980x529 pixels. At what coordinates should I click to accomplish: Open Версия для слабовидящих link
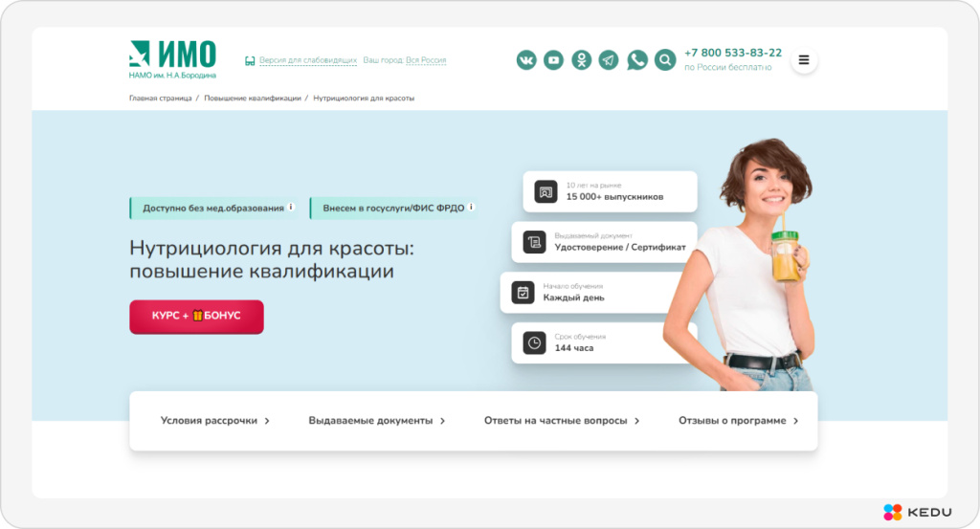pyautogui.click(x=308, y=60)
